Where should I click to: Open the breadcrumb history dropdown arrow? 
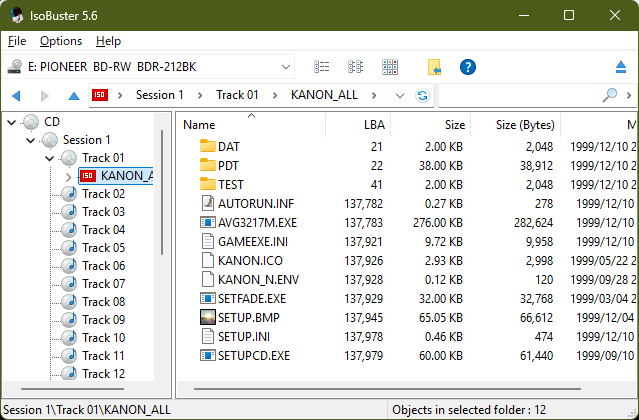[400, 96]
